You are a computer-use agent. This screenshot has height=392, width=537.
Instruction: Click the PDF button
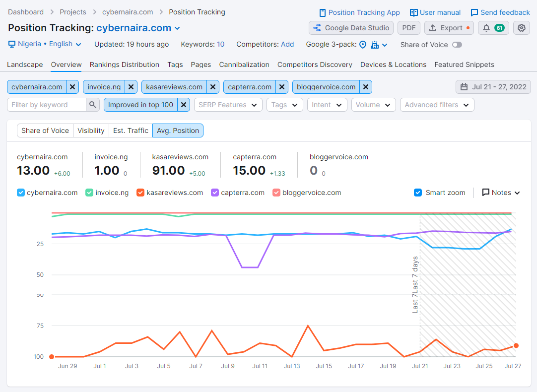click(409, 28)
